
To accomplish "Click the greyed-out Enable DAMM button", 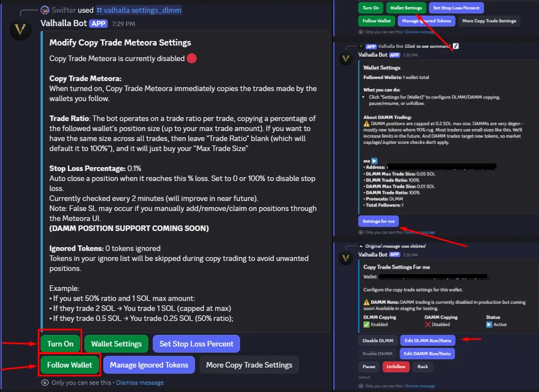I will coord(377,354).
